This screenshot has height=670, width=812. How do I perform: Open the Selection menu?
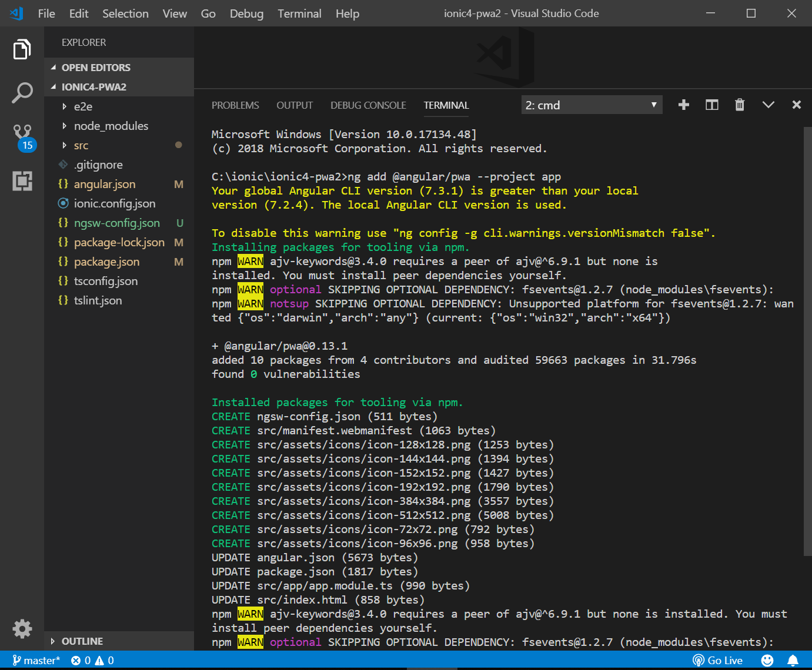[125, 14]
